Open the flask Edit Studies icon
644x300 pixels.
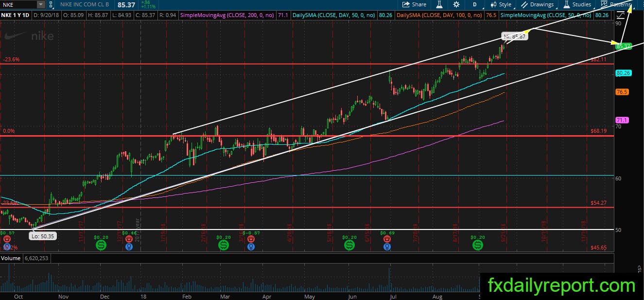pyautogui.click(x=439, y=4)
